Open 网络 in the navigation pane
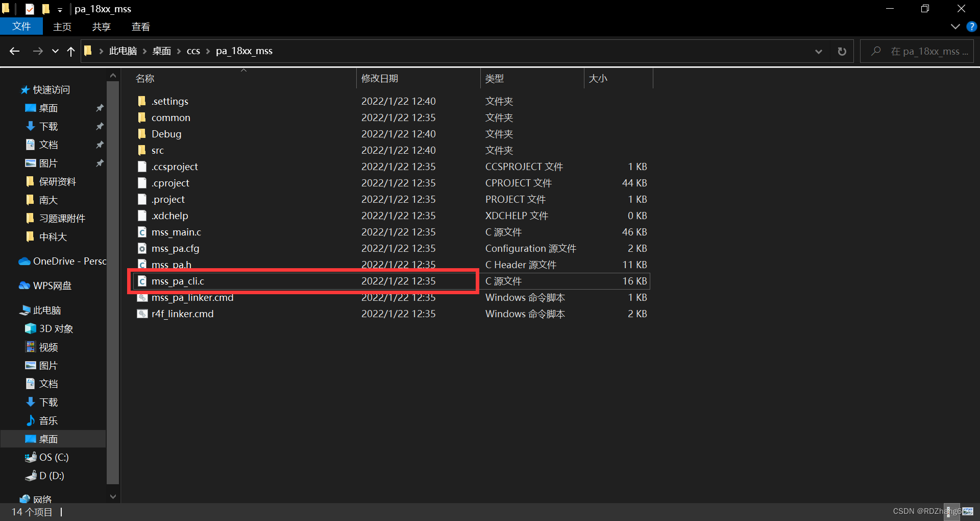This screenshot has width=980, height=521. coord(42,499)
